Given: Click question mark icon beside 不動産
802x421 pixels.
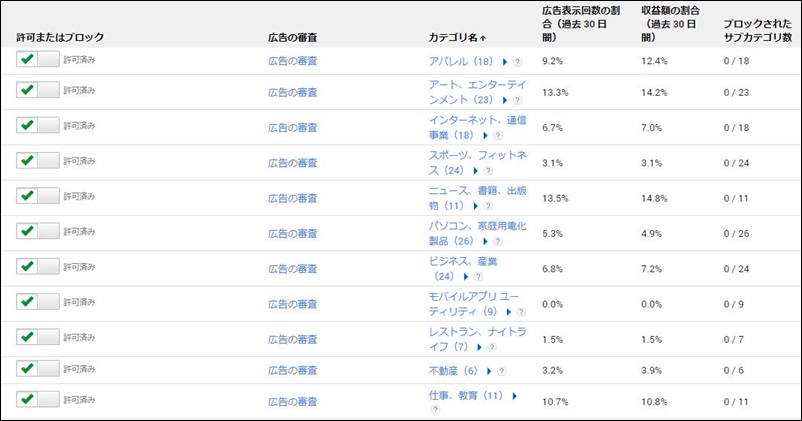Looking at the screenshot, I should 502,372.
